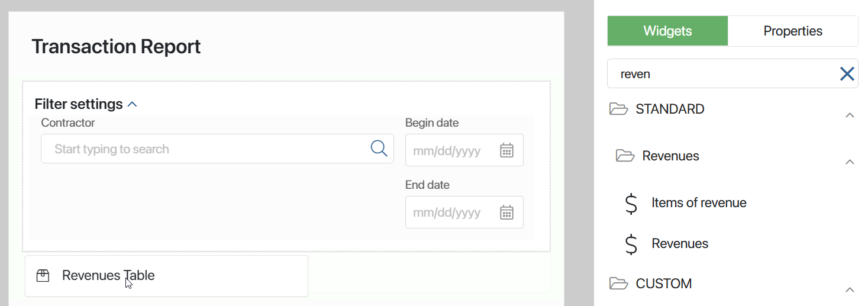Click the Revenues folder icon
This screenshot has height=306, width=868.
click(625, 156)
